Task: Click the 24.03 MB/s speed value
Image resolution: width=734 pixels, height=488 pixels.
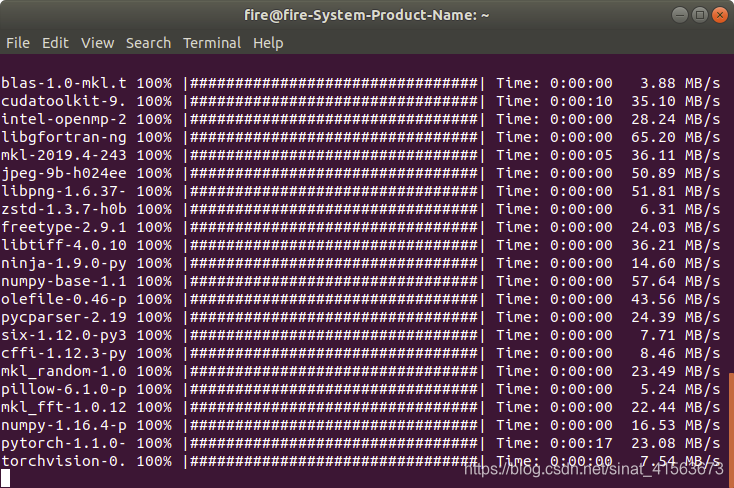Action: pos(675,227)
